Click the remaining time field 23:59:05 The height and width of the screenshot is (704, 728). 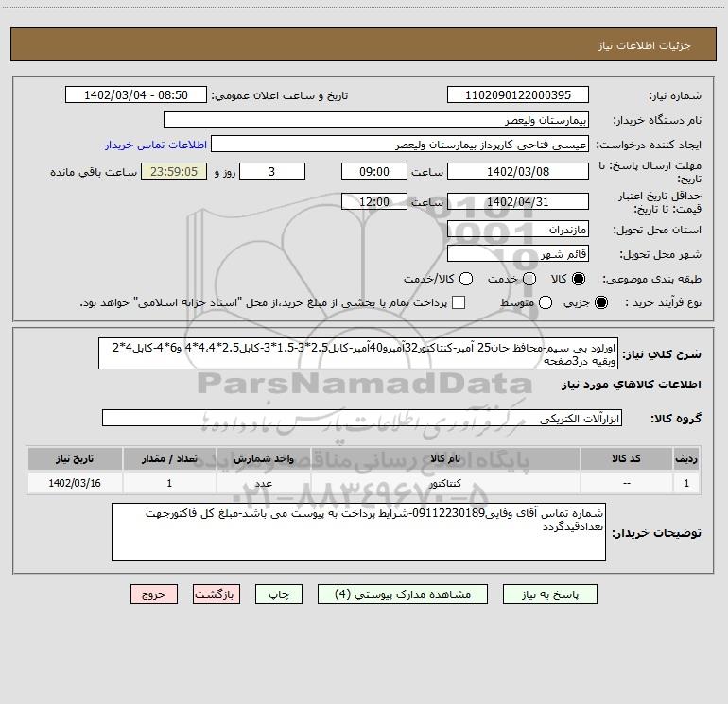pyautogui.click(x=174, y=171)
